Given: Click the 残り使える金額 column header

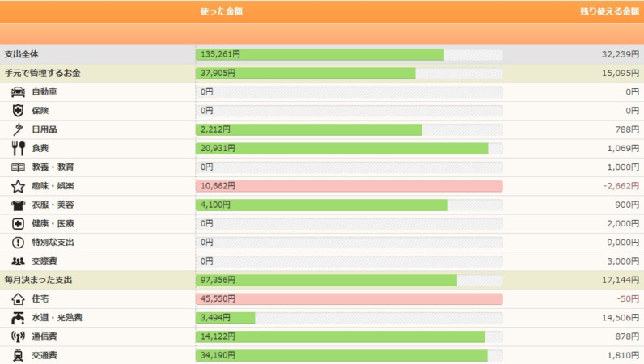Looking at the screenshot, I should point(609,11).
